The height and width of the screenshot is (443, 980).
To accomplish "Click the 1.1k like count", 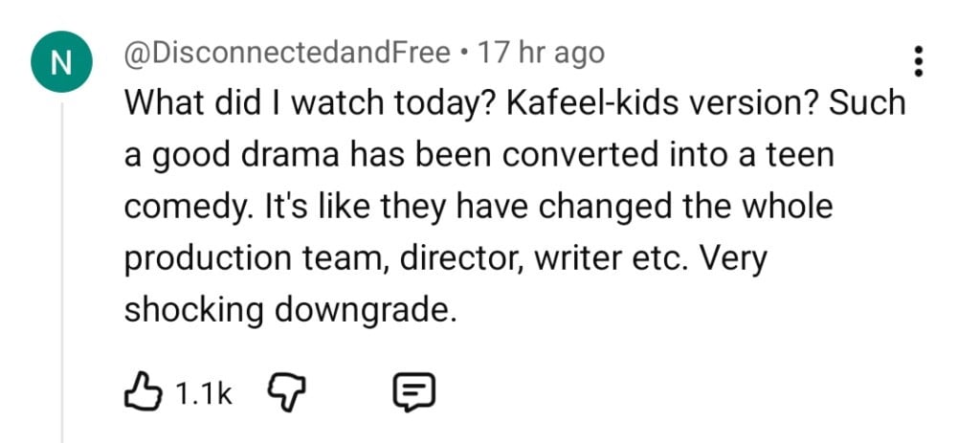I will click(206, 390).
